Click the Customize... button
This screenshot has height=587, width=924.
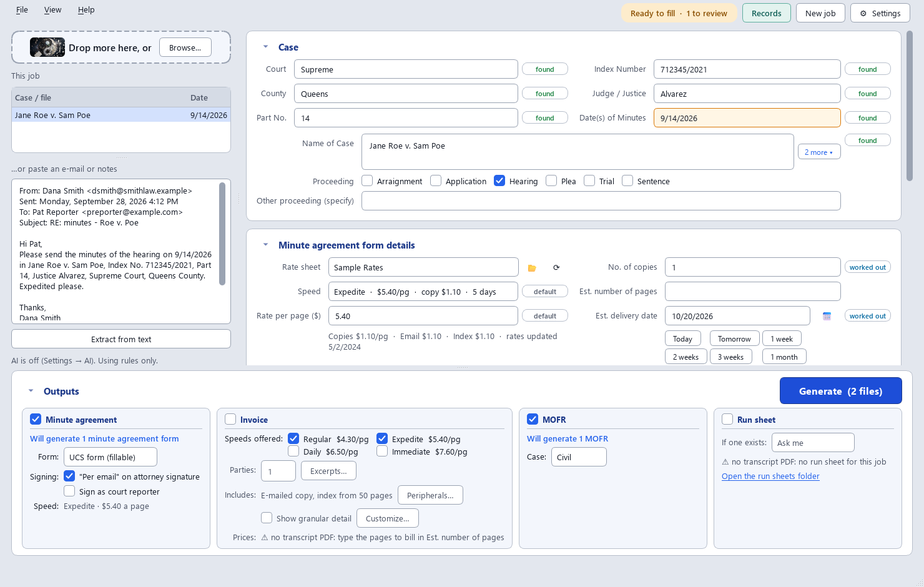[x=388, y=518]
